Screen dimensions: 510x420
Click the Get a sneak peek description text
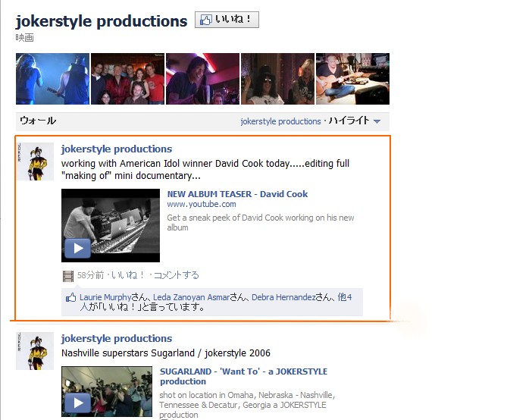pyautogui.click(x=261, y=223)
